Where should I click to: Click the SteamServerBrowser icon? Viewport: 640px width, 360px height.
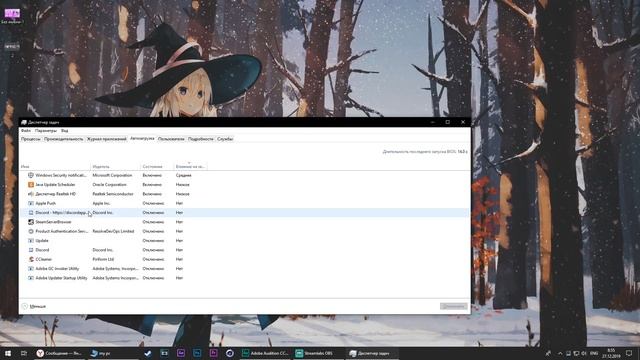tap(31, 222)
